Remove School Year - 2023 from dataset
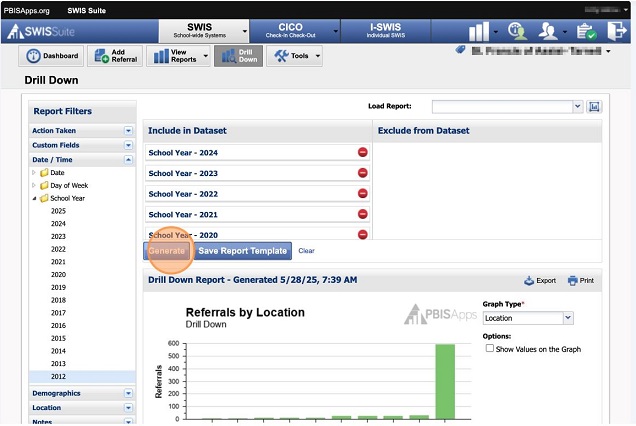This screenshot has width=636, height=426. (x=363, y=173)
